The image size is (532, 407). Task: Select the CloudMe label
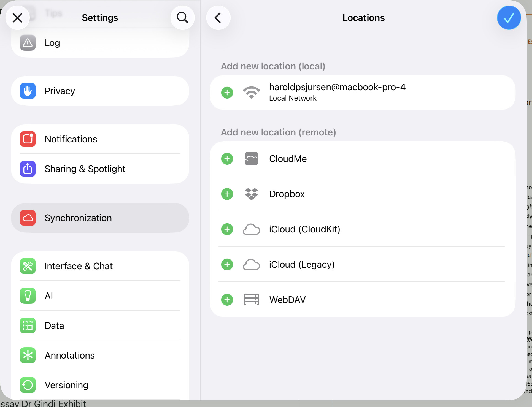click(x=288, y=159)
